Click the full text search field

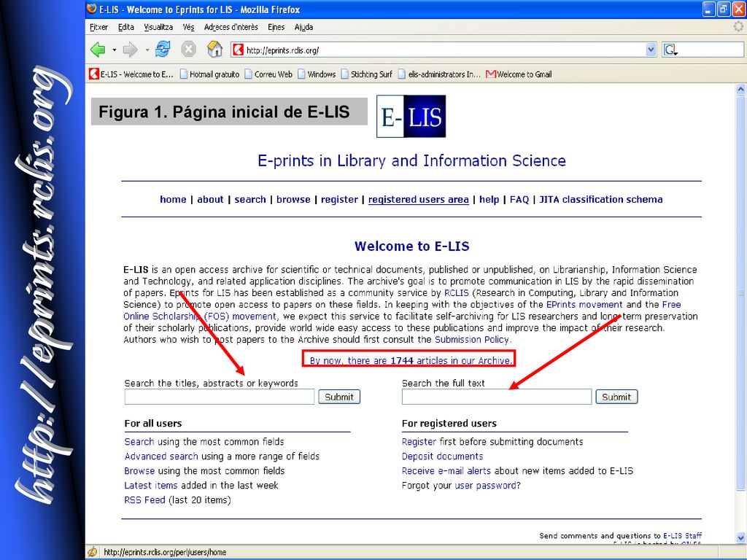pos(497,397)
